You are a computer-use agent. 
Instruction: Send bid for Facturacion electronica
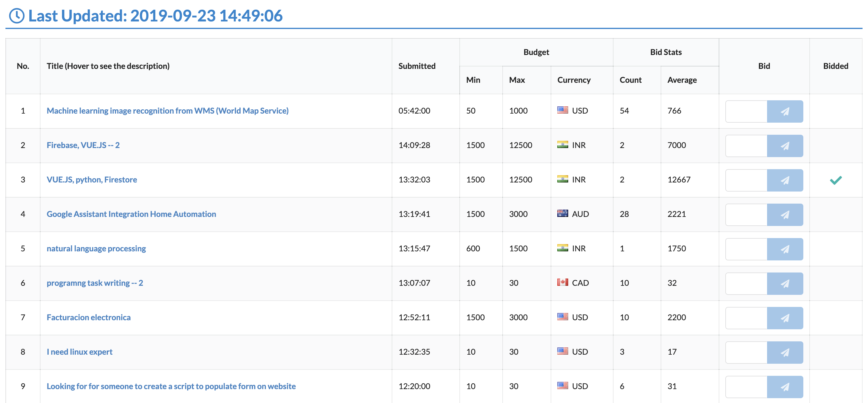[x=785, y=318]
